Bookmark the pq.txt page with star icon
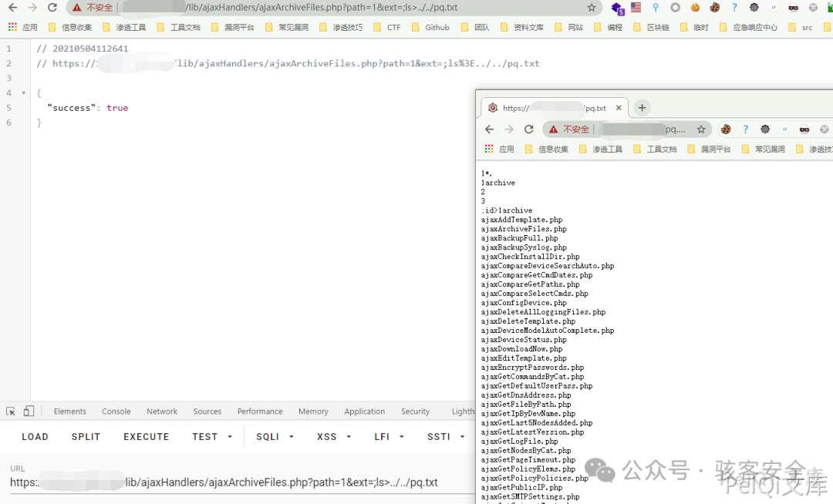This screenshot has height=504, width=833. (701, 129)
